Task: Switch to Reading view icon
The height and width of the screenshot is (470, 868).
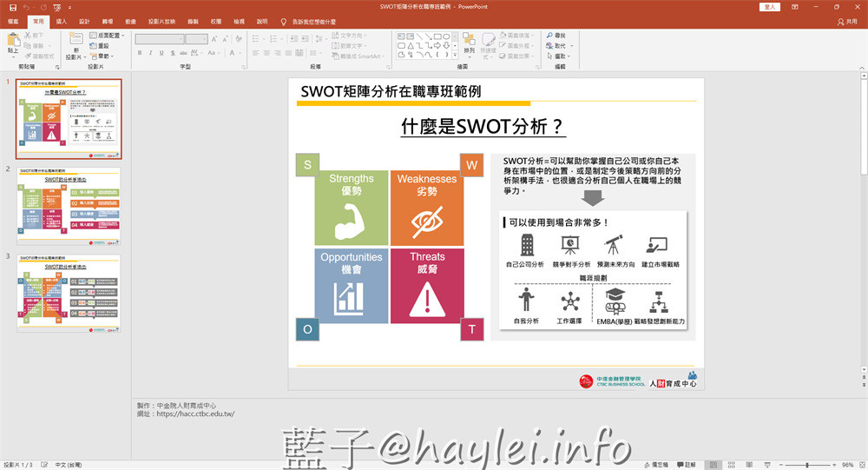Action: tap(749, 465)
